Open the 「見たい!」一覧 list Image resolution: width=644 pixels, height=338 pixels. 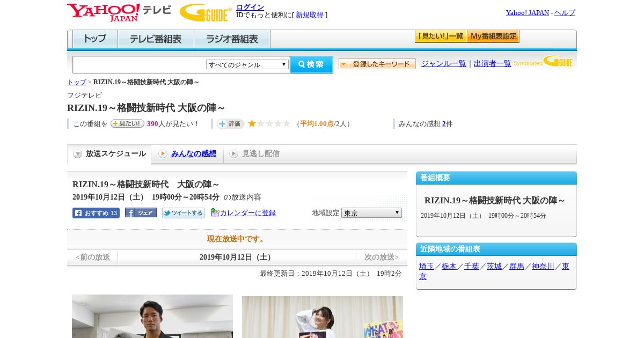click(441, 36)
